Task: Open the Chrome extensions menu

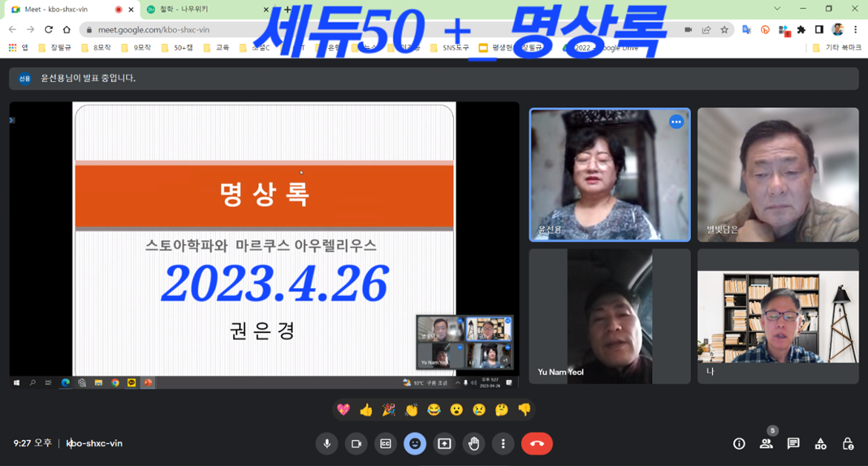Action: click(x=802, y=31)
